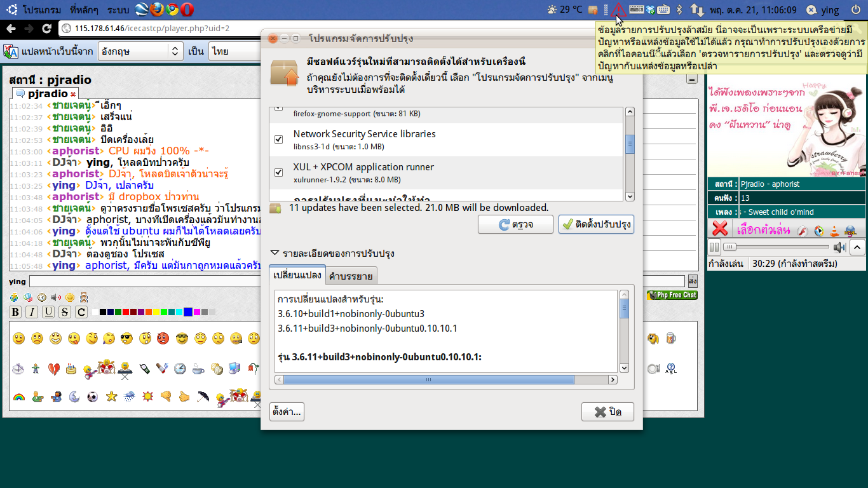Select the pjradio chat tab
This screenshot has height=488, width=868.
point(45,93)
